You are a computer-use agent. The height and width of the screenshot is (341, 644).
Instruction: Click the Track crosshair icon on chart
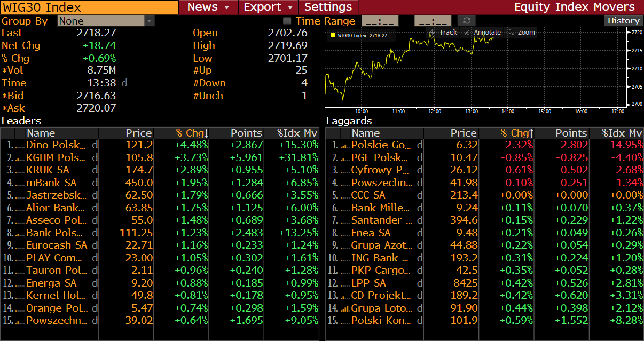coord(433,33)
